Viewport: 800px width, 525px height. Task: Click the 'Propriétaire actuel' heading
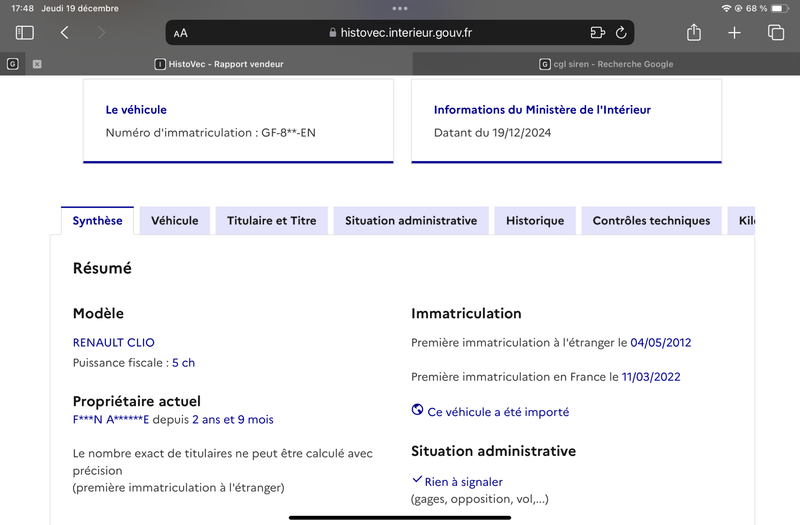pos(137,401)
